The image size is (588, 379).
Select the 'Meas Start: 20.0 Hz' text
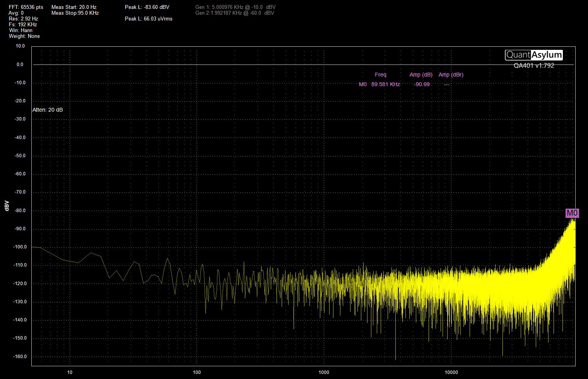[74, 7]
